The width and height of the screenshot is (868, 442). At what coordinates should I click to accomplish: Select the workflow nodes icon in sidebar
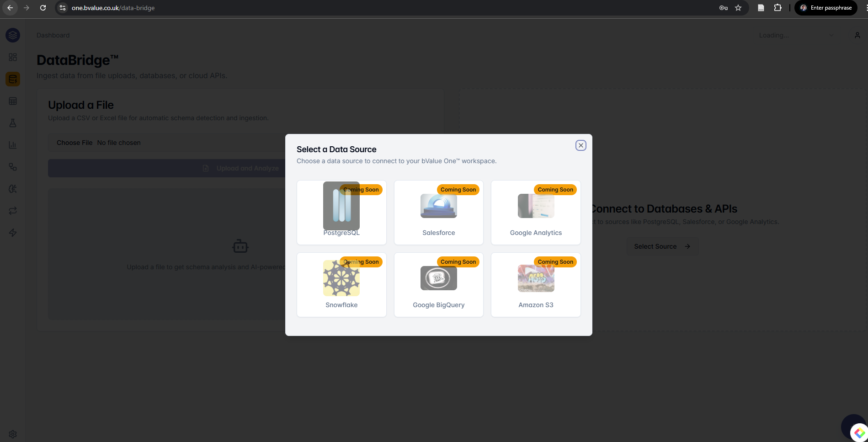point(12,166)
